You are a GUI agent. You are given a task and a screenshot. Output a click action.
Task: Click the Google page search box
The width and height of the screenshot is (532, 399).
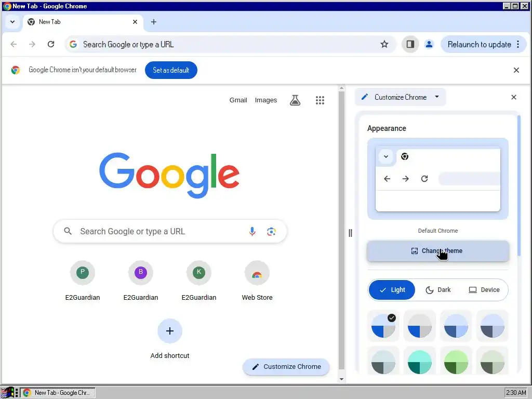point(170,231)
